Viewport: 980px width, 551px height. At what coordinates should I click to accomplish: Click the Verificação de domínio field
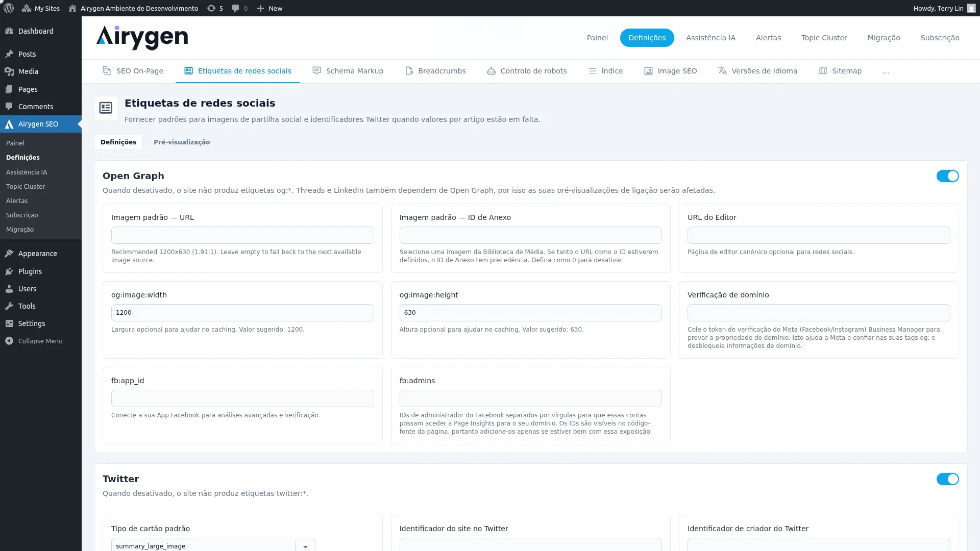pyautogui.click(x=819, y=313)
